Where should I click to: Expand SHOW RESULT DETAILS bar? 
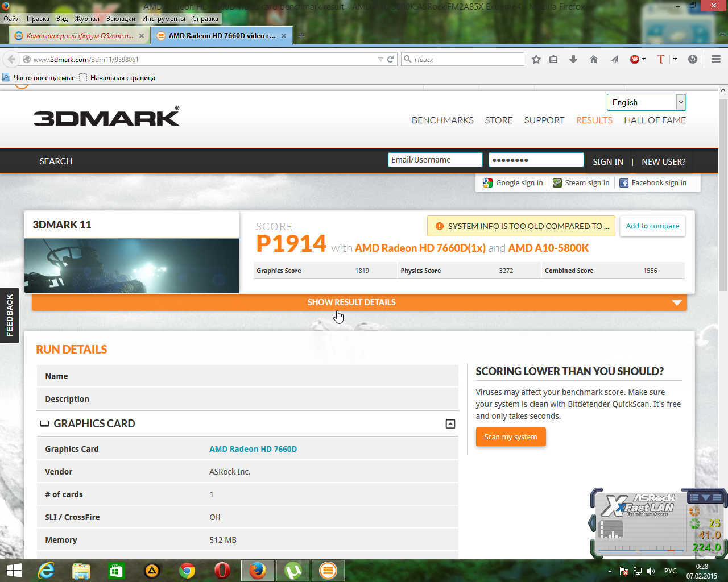tap(359, 302)
